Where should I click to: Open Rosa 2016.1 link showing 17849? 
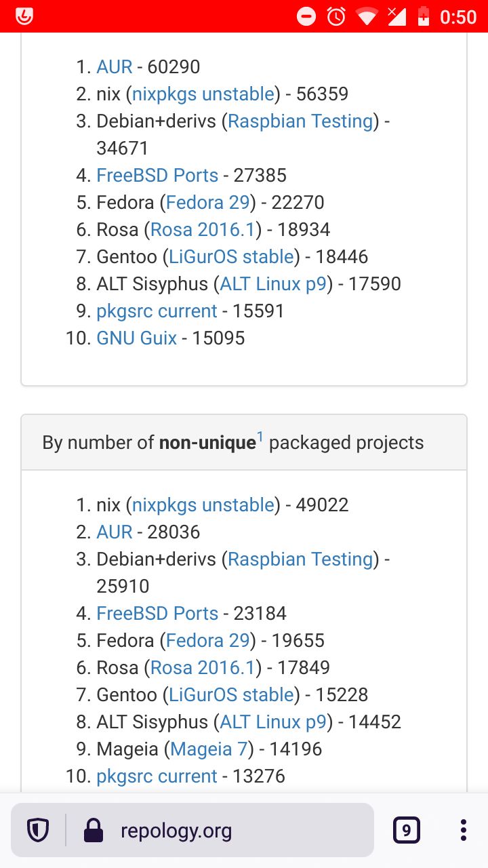point(203,667)
